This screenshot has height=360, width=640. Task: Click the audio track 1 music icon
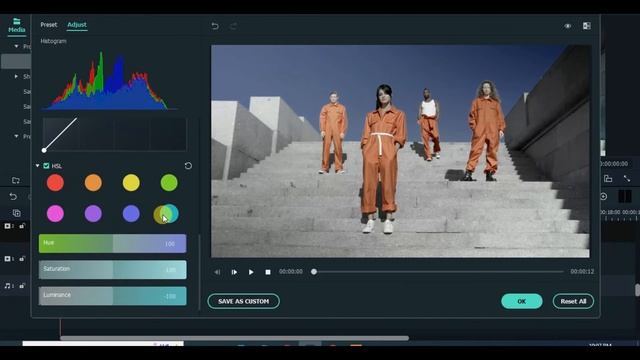tap(9, 286)
